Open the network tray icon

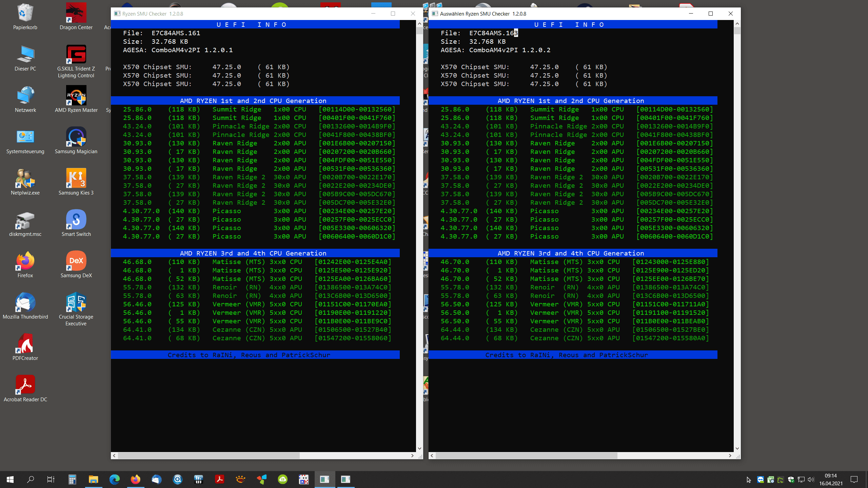(x=801, y=480)
